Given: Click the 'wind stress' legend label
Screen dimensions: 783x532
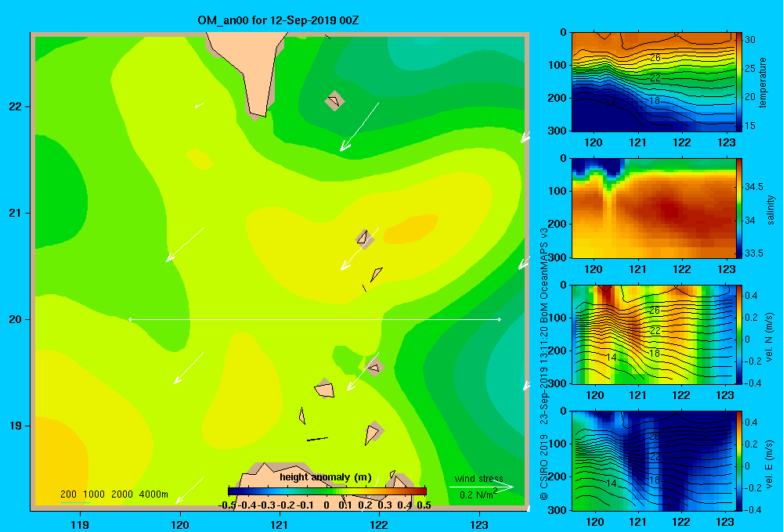Looking at the screenshot, I should (479, 478).
